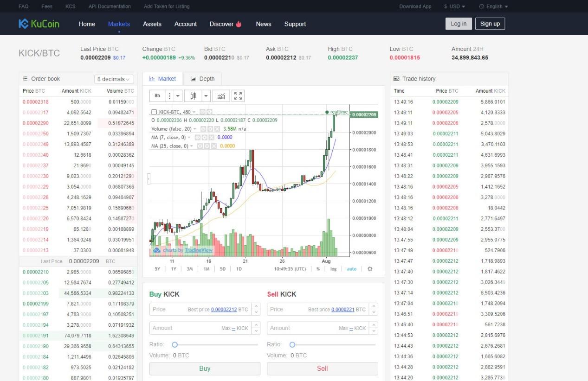Click the Trade history panel icon
Viewport: 588px width, 381px height.
[396, 79]
